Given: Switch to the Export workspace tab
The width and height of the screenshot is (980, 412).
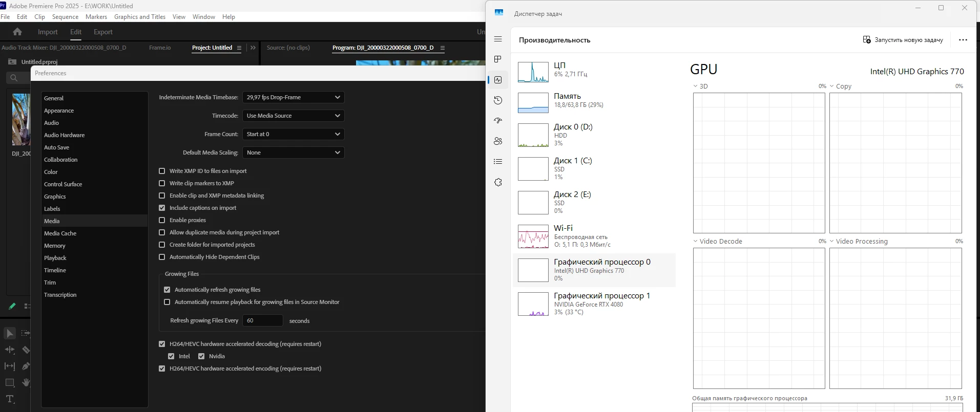Looking at the screenshot, I should click(x=103, y=32).
